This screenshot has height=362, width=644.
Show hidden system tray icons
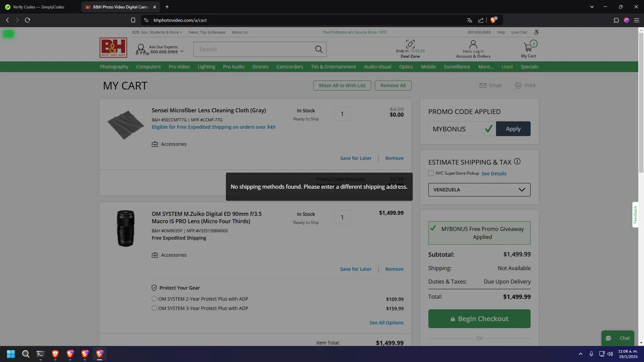(580, 354)
